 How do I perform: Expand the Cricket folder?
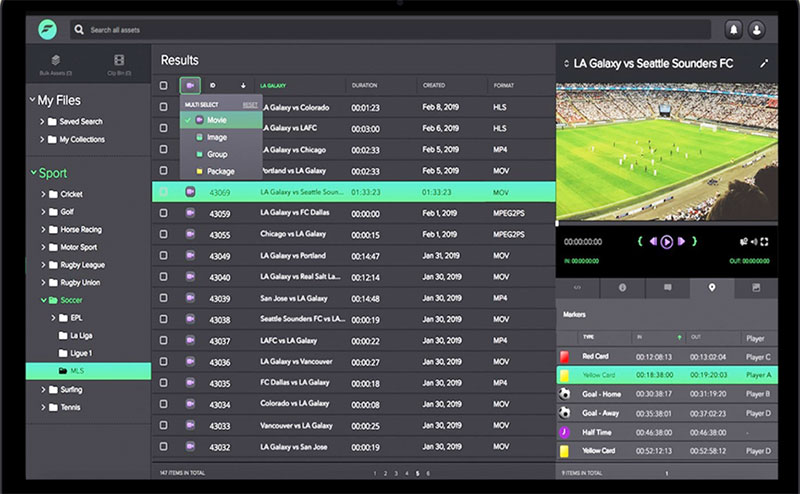click(x=42, y=194)
